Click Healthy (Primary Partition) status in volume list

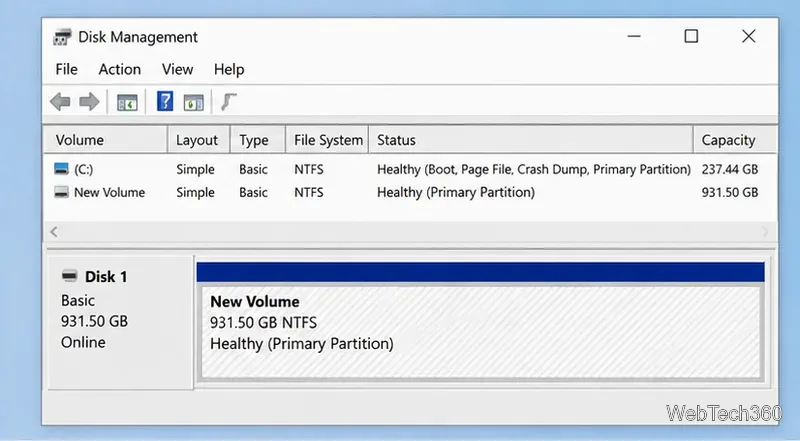click(x=456, y=192)
